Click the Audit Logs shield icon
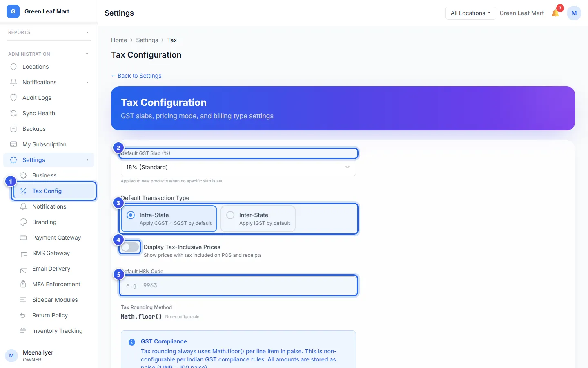The height and width of the screenshot is (368, 588). [x=13, y=98]
